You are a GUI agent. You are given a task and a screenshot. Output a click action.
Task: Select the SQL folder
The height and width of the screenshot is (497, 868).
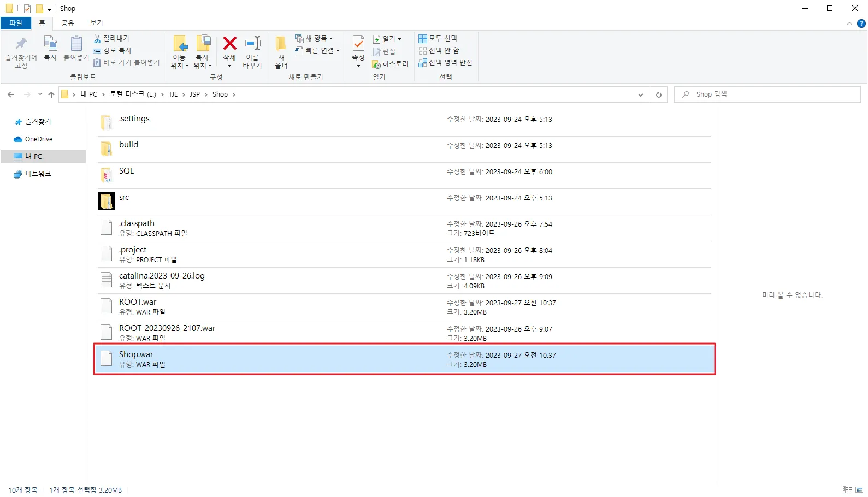404,175
